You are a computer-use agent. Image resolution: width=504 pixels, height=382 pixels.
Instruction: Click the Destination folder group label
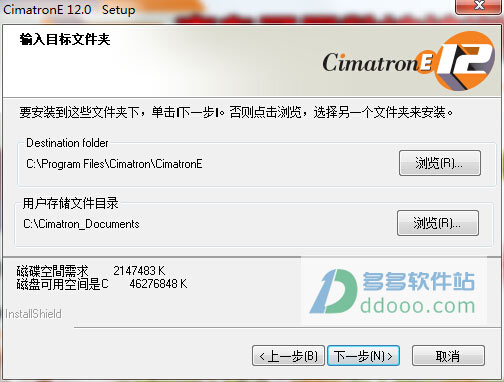[67, 143]
